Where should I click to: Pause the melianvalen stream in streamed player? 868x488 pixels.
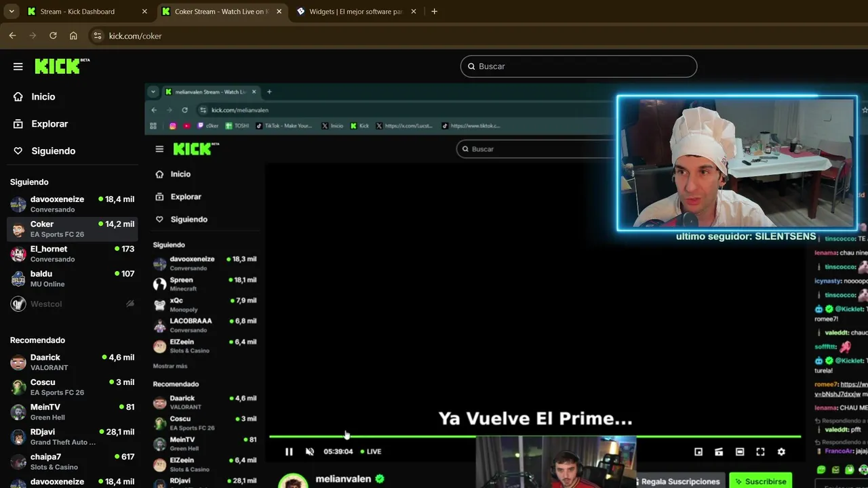click(289, 451)
